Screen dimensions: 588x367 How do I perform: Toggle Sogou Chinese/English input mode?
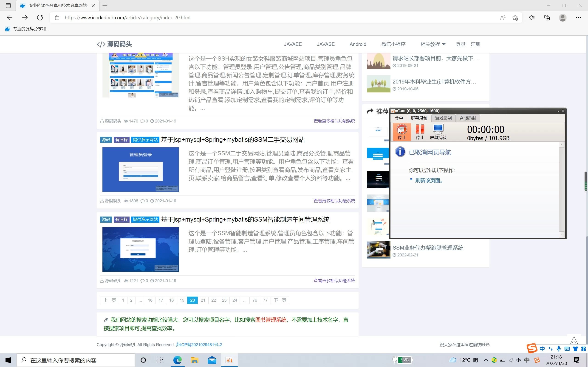pyautogui.click(x=542, y=349)
